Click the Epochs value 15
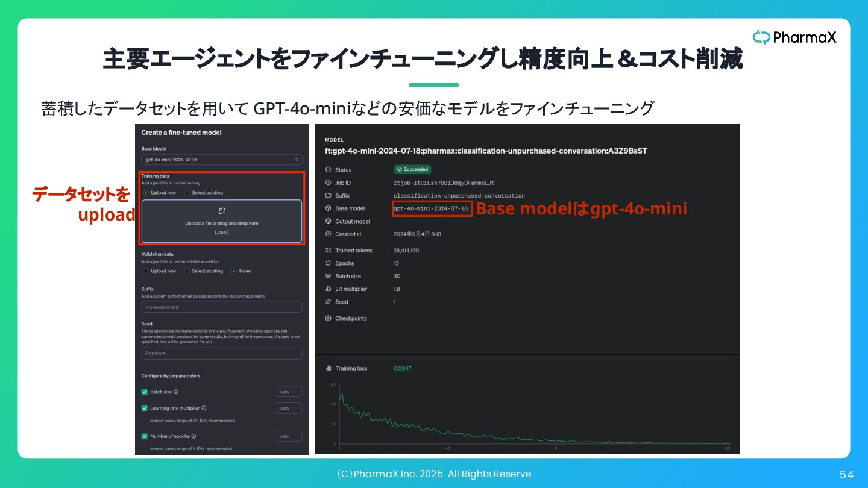868x488 pixels. (397, 263)
